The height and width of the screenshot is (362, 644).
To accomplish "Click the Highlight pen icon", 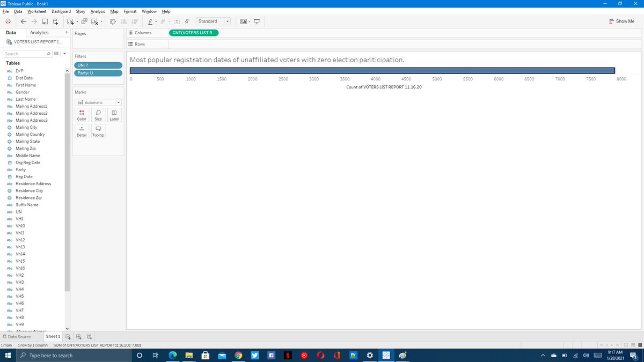I will pos(151,21).
